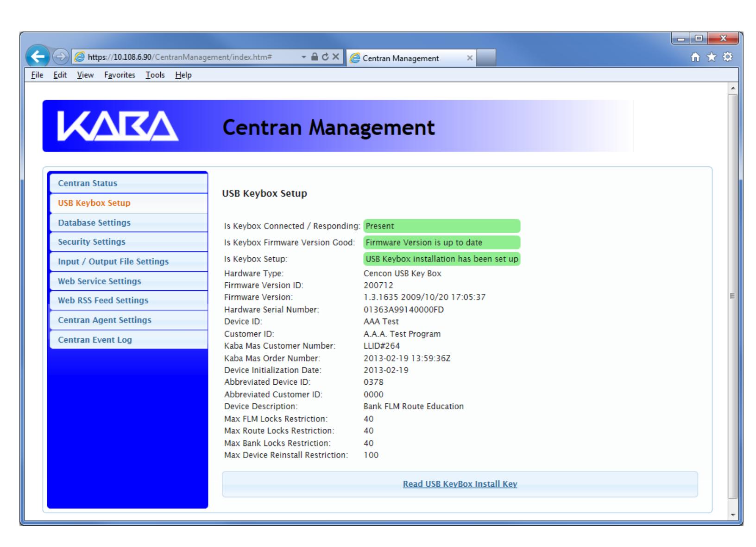The height and width of the screenshot is (547, 756).
Task: Click the 'Cencon USB Key Box' hardware type
Action: 403,273
